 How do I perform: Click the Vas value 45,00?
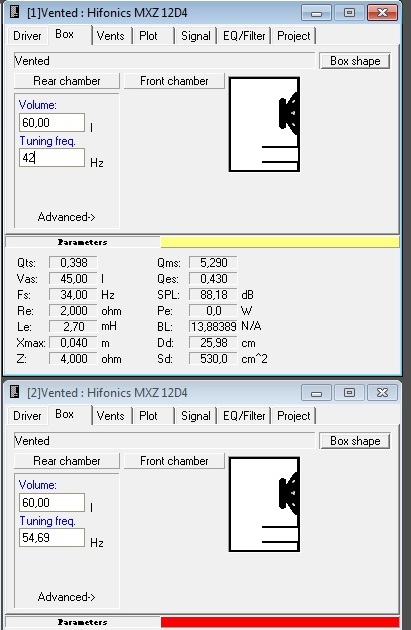click(73, 279)
